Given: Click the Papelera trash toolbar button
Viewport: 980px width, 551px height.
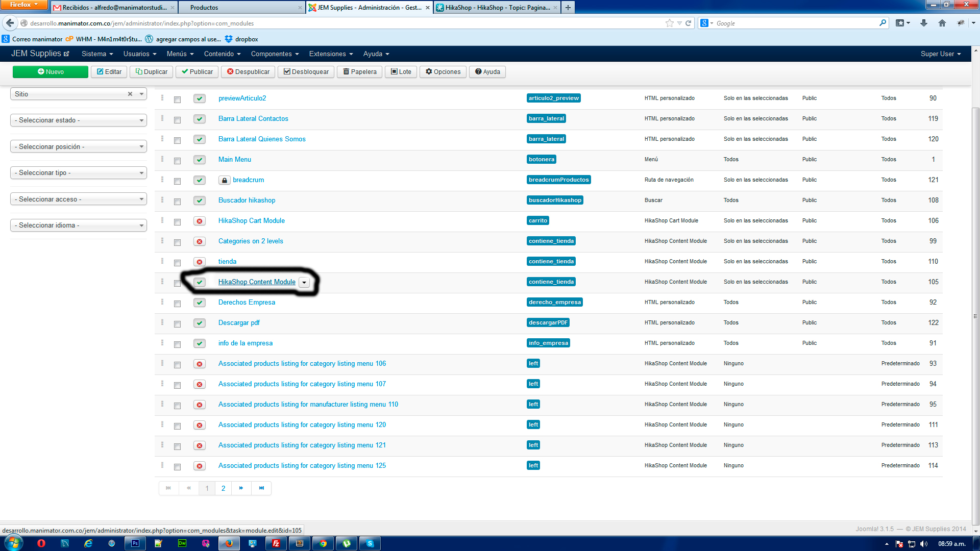Looking at the screenshot, I should [360, 72].
